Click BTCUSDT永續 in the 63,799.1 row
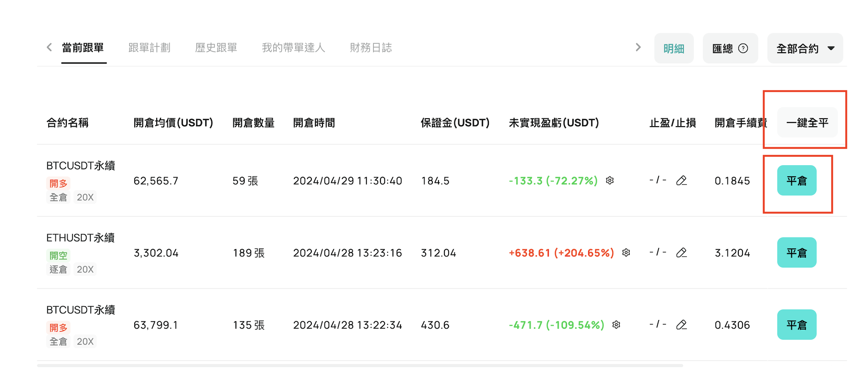This screenshot has height=371, width=868. (x=81, y=310)
